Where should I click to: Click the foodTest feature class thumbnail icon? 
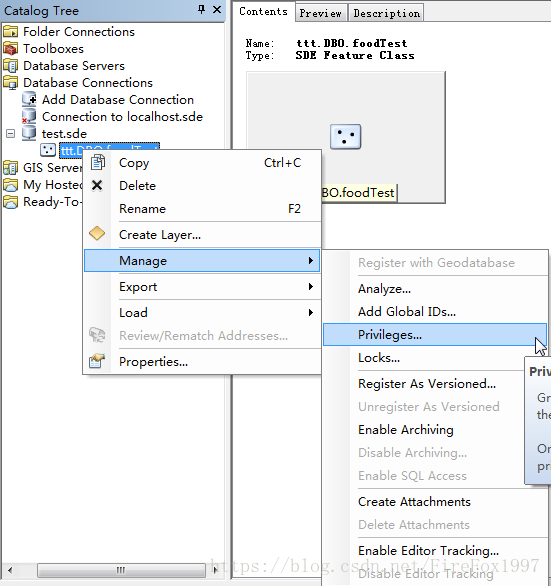345,136
